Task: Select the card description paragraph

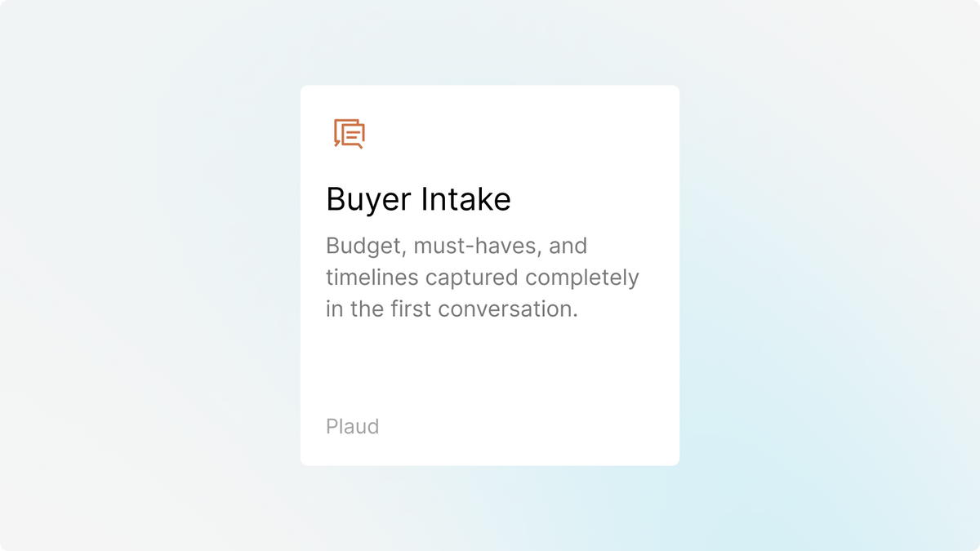Action: pyautogui.click(x=483, y=278)
